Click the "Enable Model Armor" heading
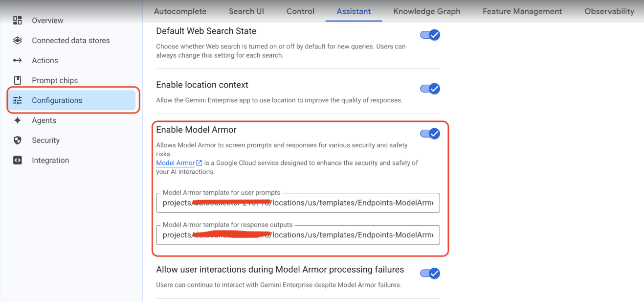Image resolution: width=644 pixels, height=302 pixels. pyautogui.click(x=197, y=130)
